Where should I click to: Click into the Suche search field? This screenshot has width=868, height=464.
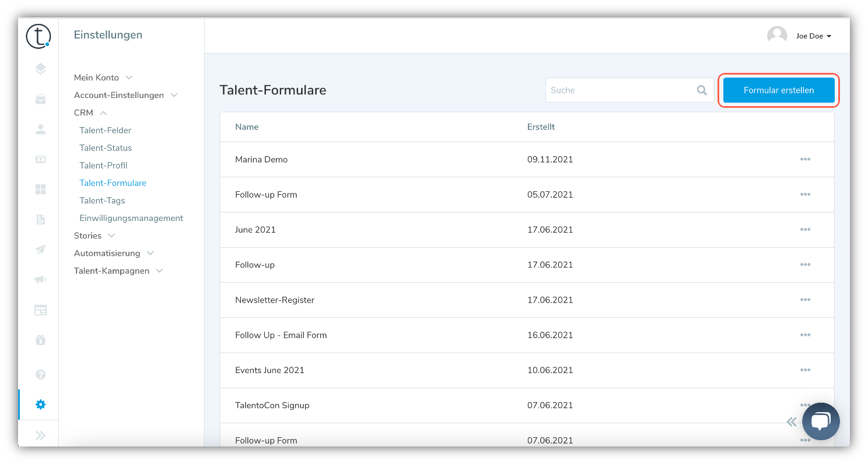[620, 90]
